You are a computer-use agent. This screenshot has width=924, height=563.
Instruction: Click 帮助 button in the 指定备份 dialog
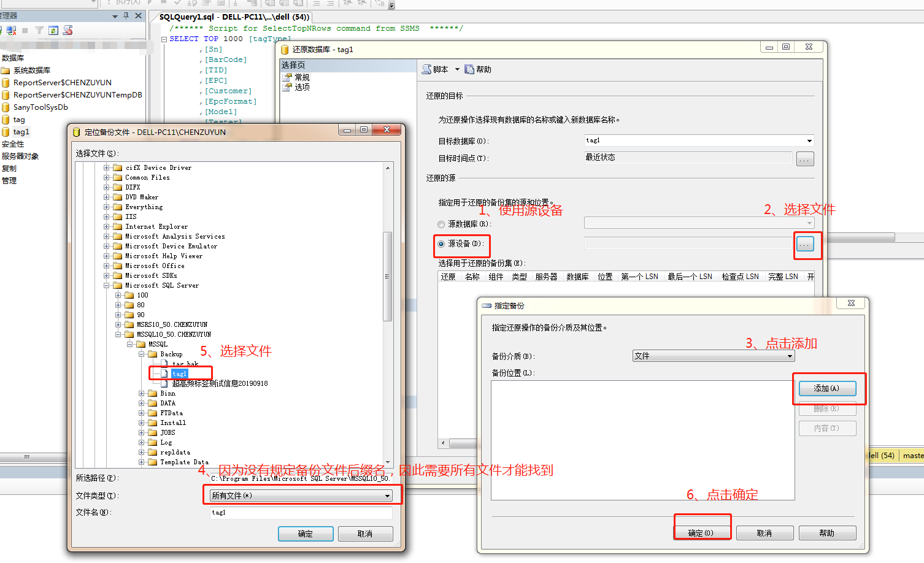827,533
